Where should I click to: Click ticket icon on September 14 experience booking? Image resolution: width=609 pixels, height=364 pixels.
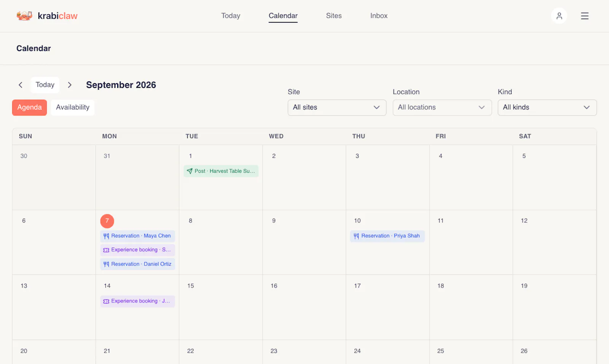[x=106, y=301]
